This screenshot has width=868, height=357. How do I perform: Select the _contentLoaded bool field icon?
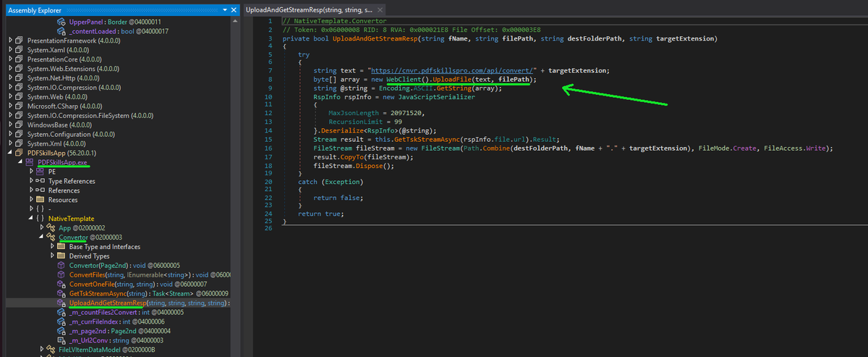61,31
